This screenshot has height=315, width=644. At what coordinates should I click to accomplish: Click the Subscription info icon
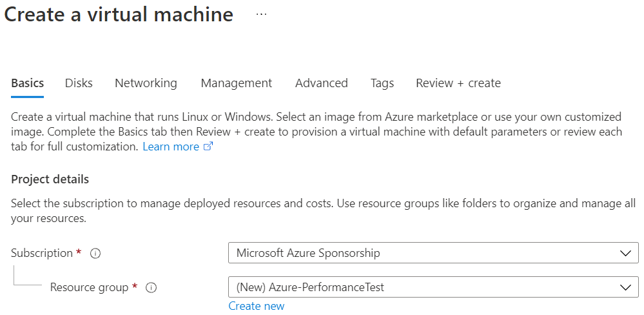coord(95,254)
